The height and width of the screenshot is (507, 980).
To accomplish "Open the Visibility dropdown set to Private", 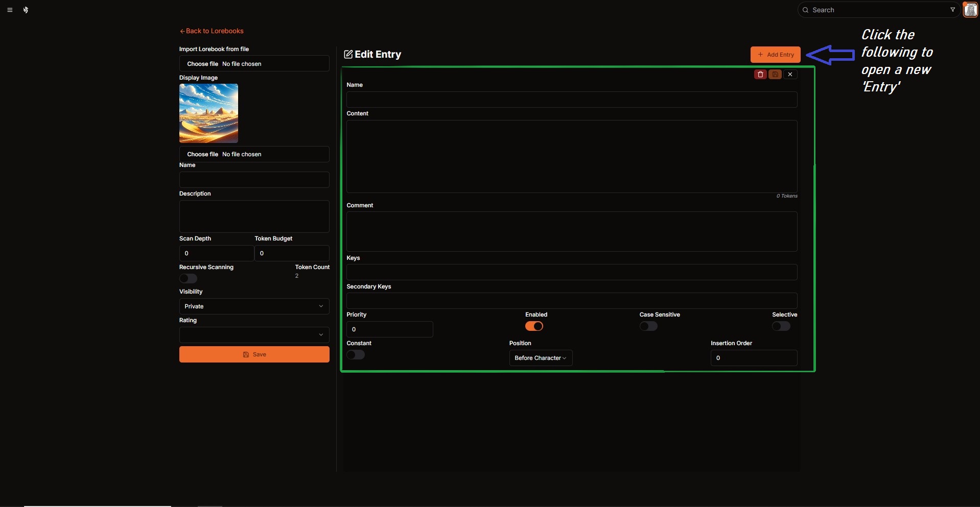I will 254,306.
